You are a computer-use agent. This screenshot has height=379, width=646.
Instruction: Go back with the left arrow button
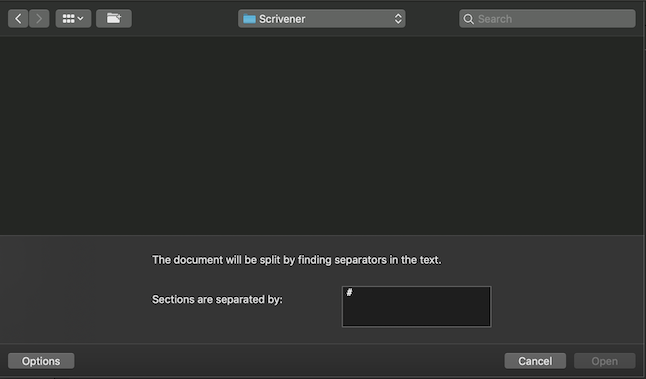[18, 19]
